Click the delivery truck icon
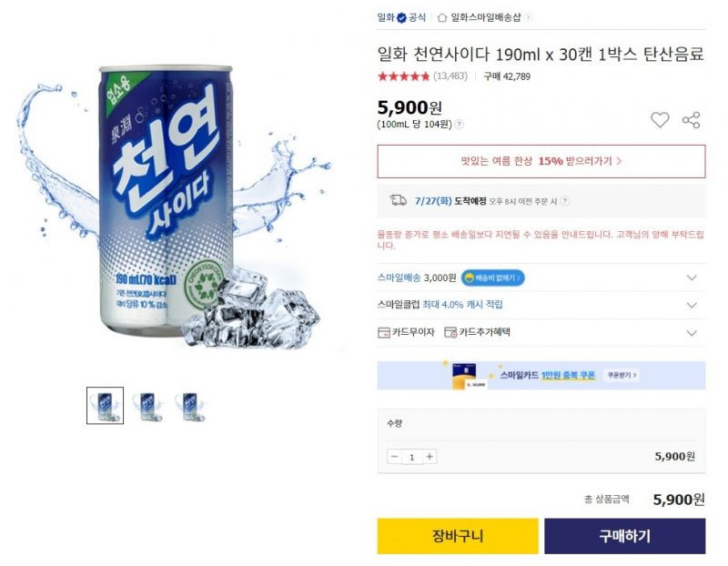 pyautogui.click(x=398, y=200)
